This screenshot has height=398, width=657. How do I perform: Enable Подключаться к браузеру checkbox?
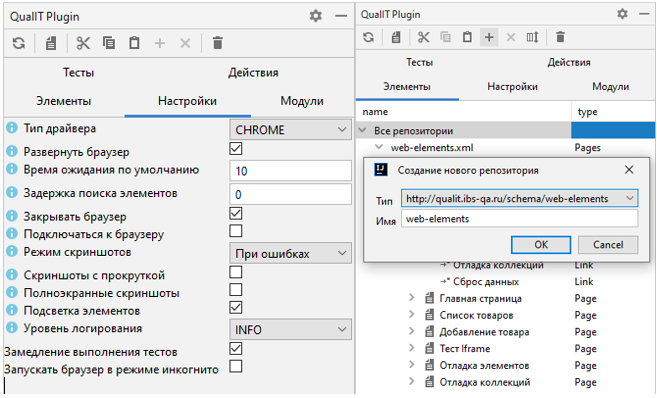point(236,231)
